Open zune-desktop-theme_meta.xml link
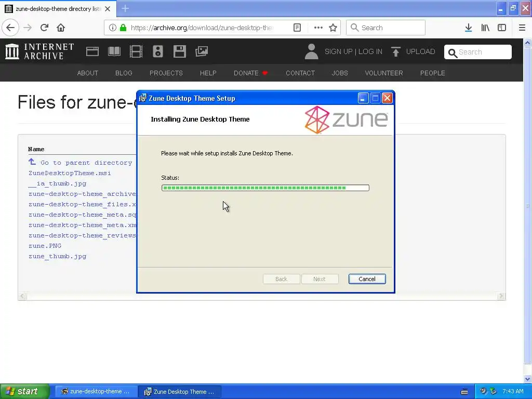The width and height of the screenshot is (532, 399). pyautogui.click(x=82, y=225)
